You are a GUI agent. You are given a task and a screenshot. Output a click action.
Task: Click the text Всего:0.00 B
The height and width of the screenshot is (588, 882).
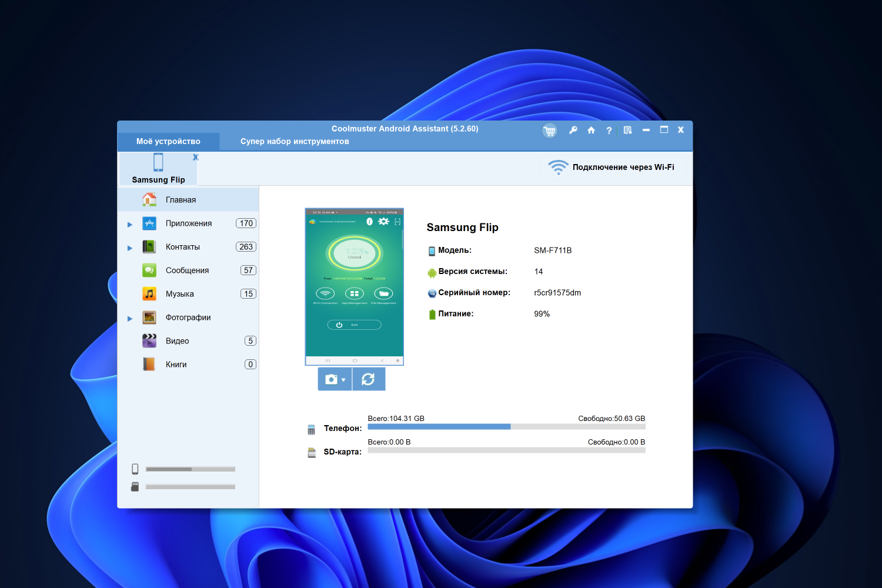[x=389, y=442]
